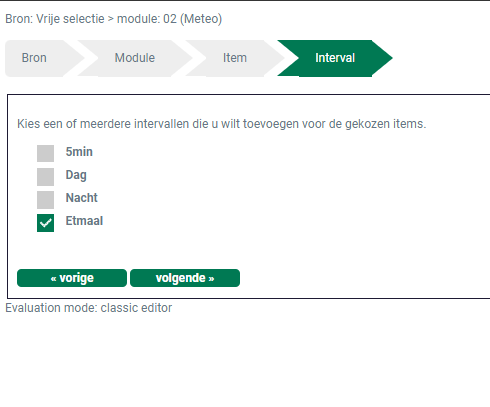
Task: Click the '>' separator in the breadcrumb
Action: (x=111, y=19)
